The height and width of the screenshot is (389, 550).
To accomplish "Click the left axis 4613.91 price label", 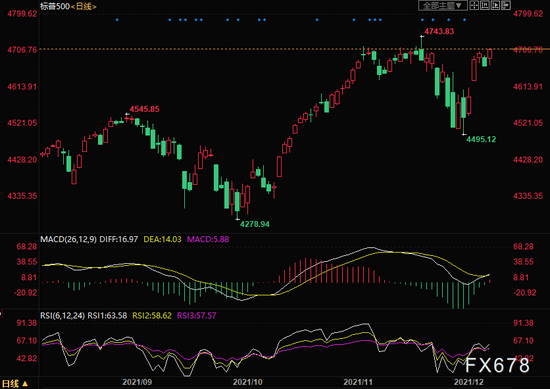I will click(x=22, y=87).
